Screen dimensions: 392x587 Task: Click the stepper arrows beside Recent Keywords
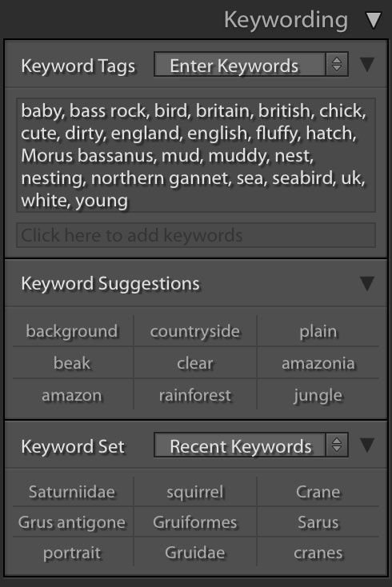point(337,445)
